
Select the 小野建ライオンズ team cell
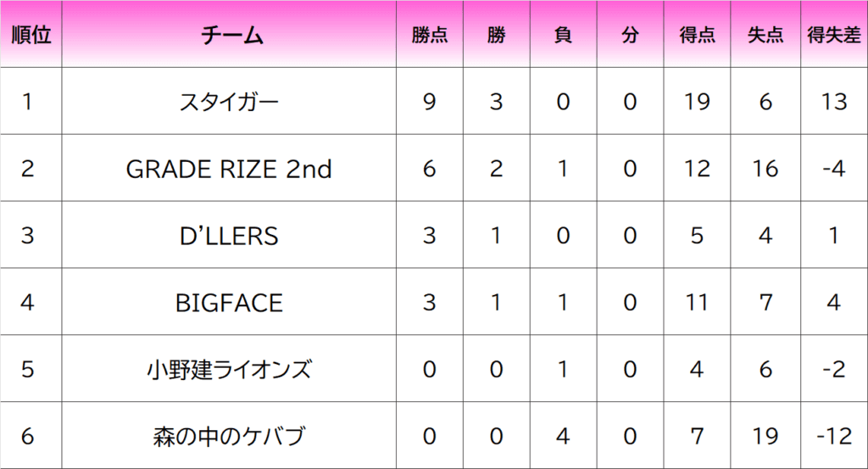tap(229, 369)
